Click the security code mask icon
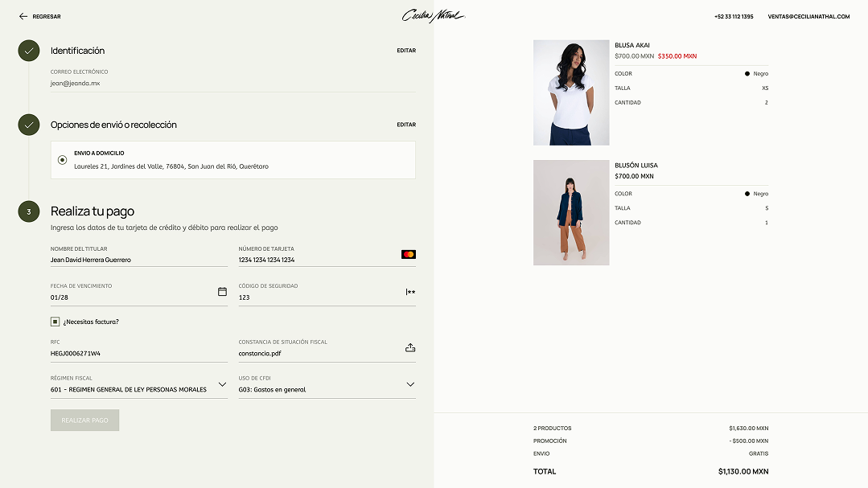The width and height of the screenshot is (868, 488). [410, 292]
